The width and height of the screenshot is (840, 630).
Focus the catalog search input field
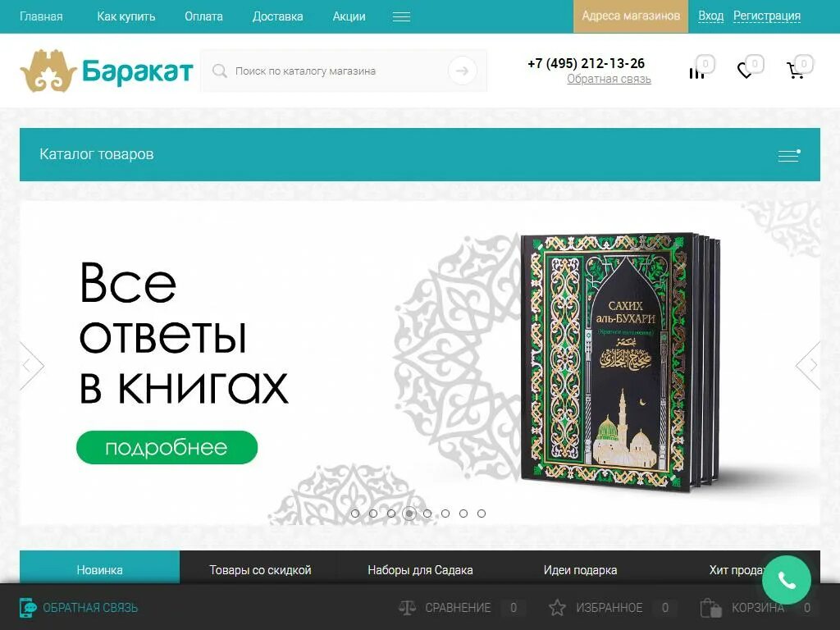pos(339,71)
